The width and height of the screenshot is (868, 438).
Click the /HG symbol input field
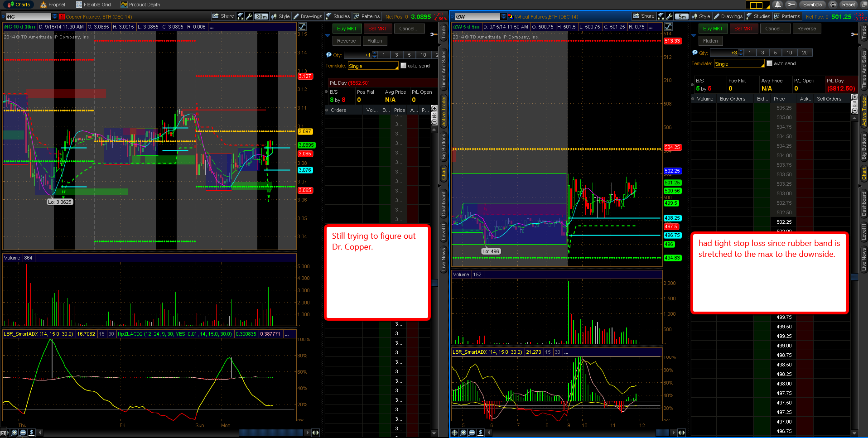click(x=28, y=17)
